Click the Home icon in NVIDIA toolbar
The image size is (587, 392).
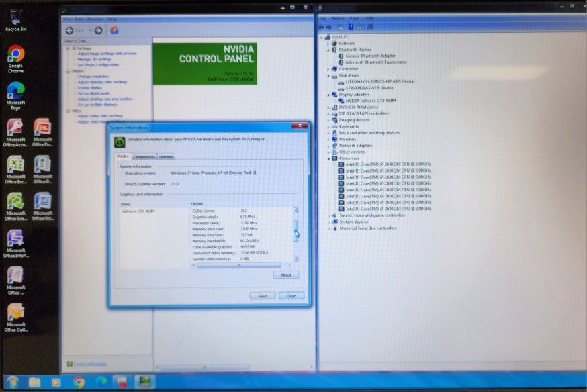[x=114, y=30]
